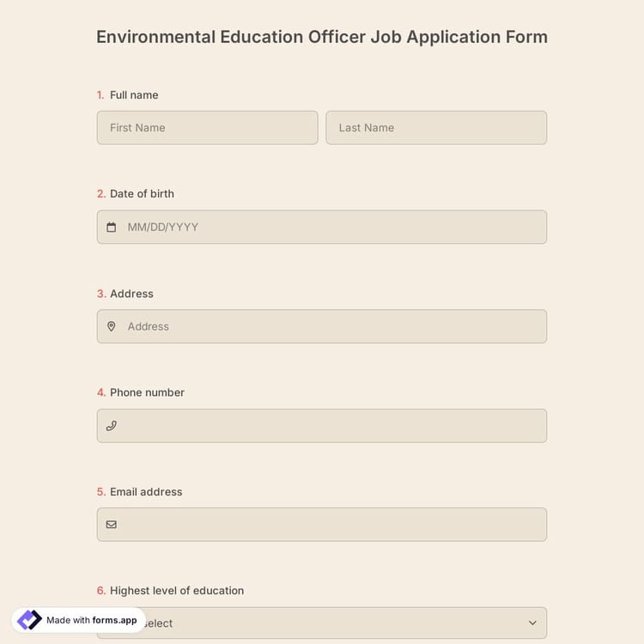Click the MM/DD/YYYY date placeholder text

[163, 228]
